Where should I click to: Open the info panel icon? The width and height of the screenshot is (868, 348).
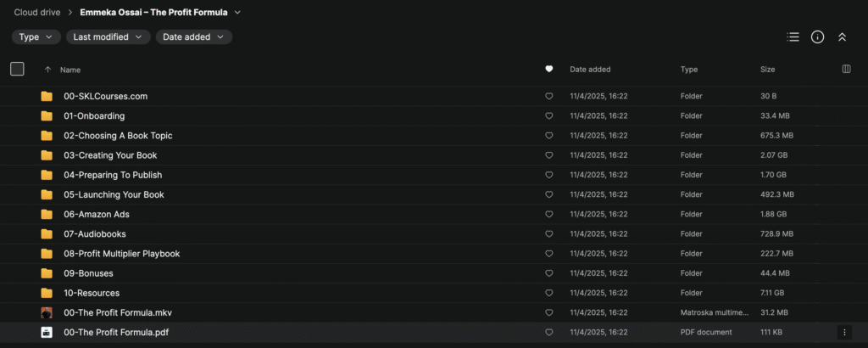point(817,37)
